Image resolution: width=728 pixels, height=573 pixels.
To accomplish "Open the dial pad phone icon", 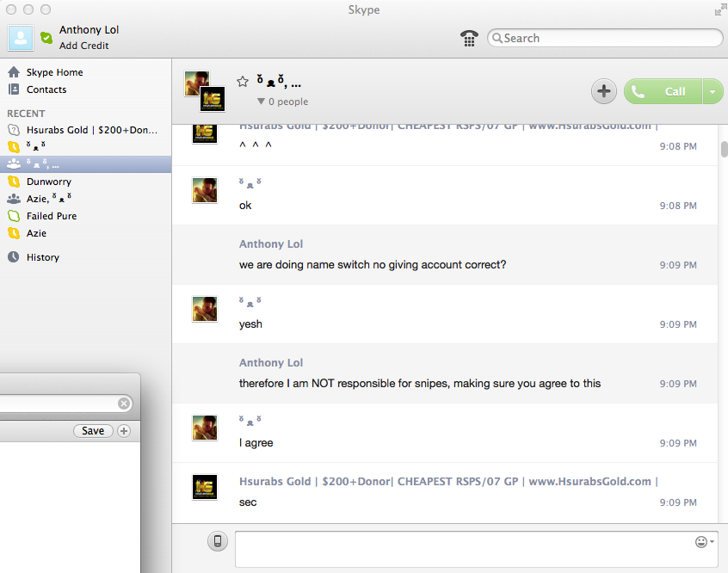I will (x=469, y=38).
